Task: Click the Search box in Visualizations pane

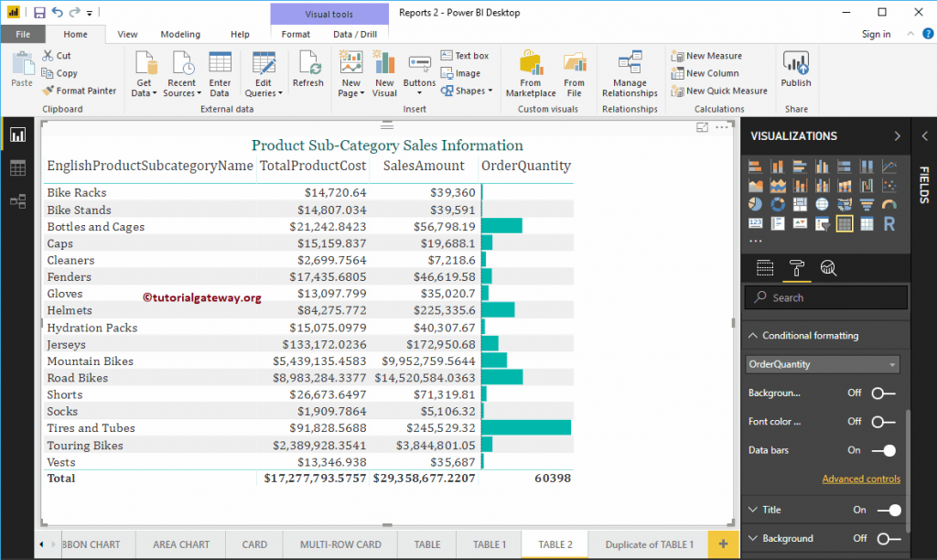Action: pyautogui.click(x=825, y=297)
